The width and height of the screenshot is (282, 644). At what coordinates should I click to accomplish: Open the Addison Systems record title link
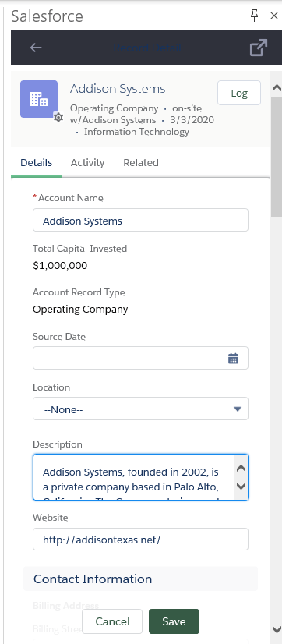click(x=118, y=89)
